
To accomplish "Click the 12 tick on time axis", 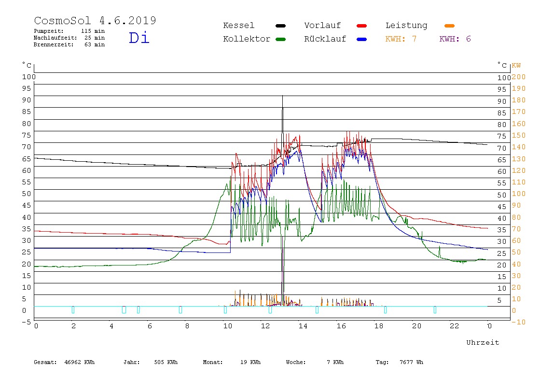I will pos(265,326).
